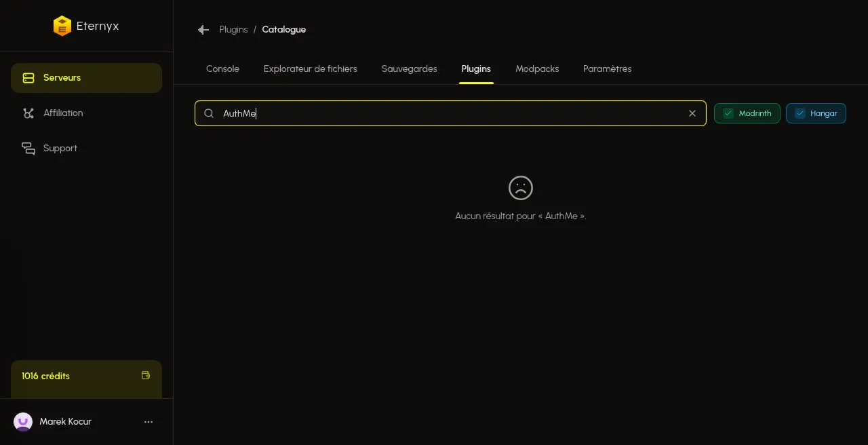This screenshot has height=445, width=868.
Task: Switch to the Modpacks tab
Action: (537, 69)
